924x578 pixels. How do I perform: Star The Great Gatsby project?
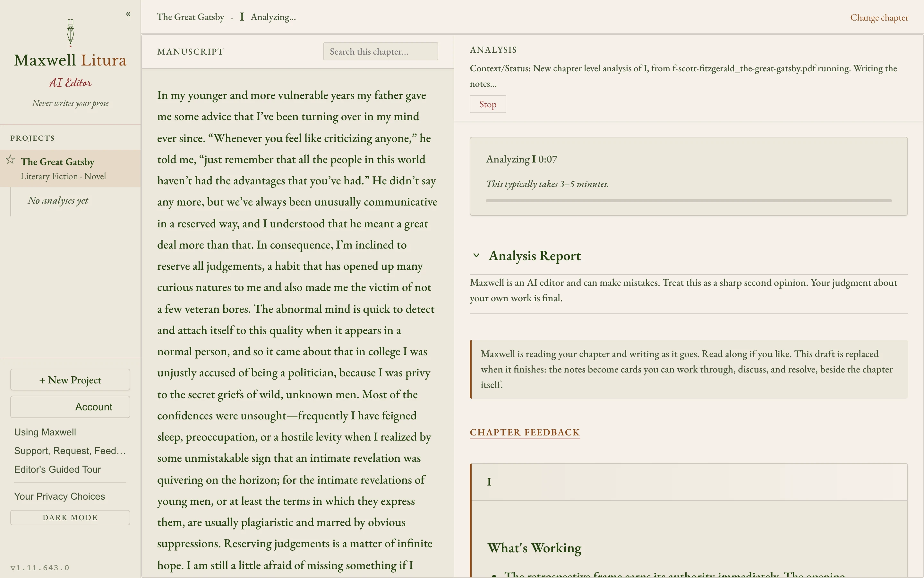[10, 159]
